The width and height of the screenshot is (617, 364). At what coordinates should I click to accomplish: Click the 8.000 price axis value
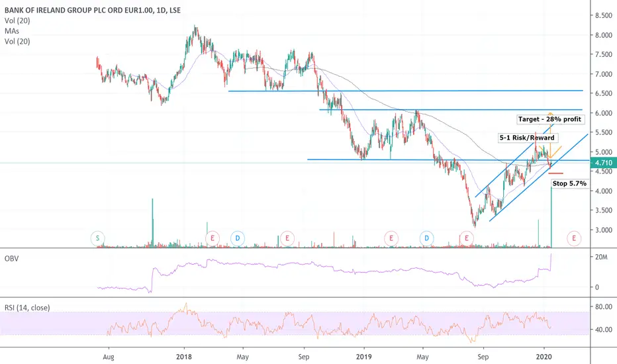(x=604, y=35)
